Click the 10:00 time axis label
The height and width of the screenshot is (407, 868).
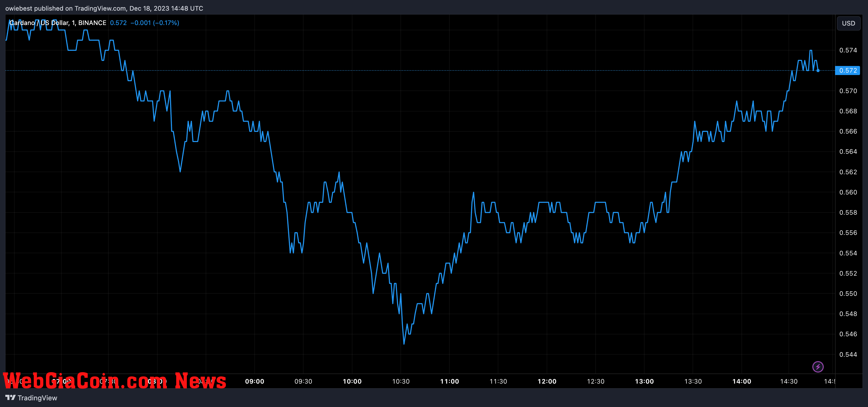click(x=352, y=381)
